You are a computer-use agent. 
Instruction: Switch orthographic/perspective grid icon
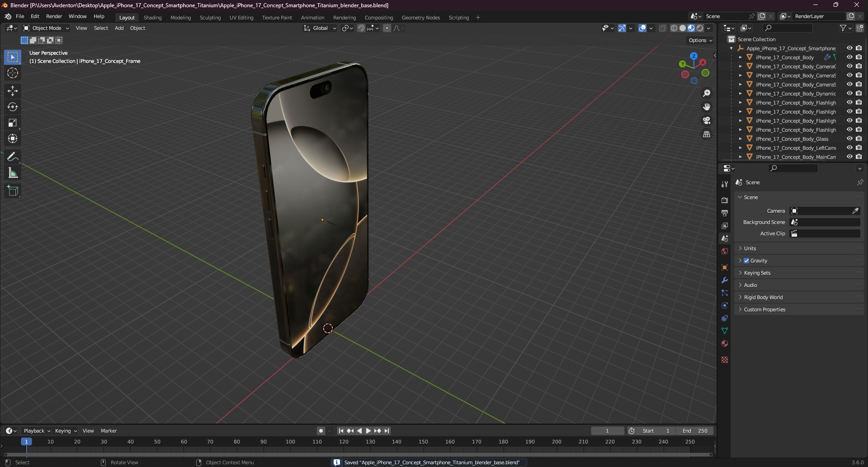click(707, 134)
